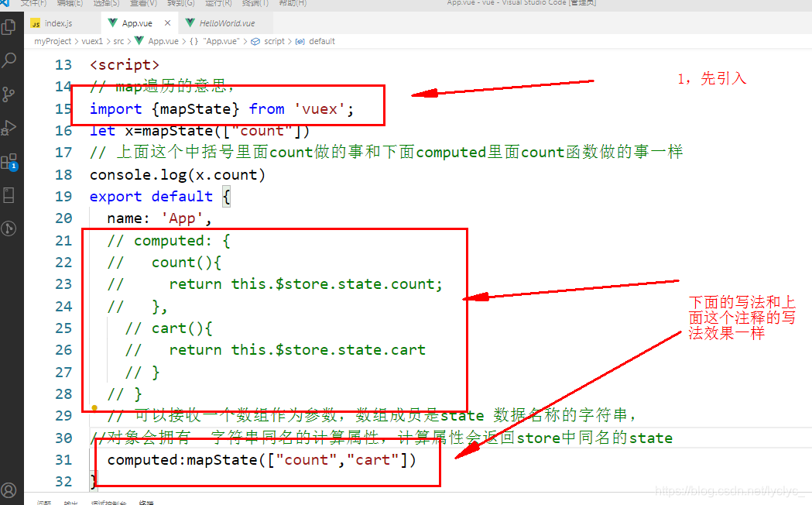The image size is (812, 505).
Task: Switch to the HelloWorld.vue tab
Action: tap(226, 23)
